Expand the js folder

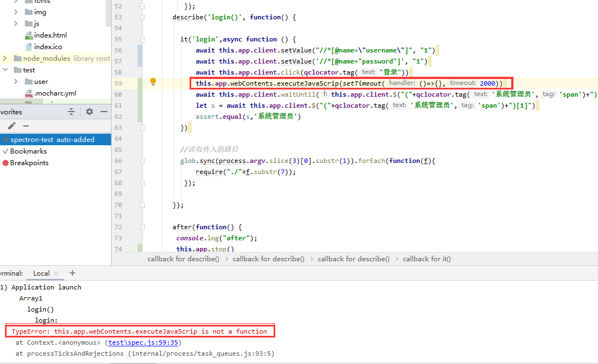pos(17,23)
